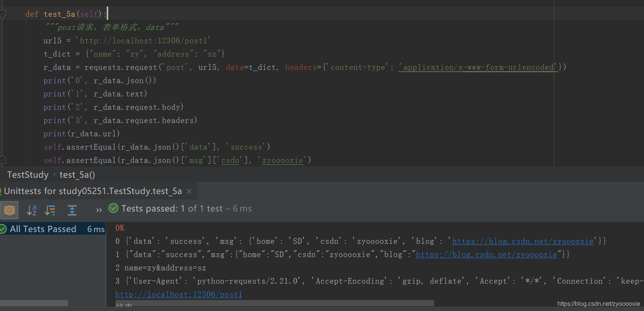This screenshot has width=644, height=311.
Task: Sort tests by duration
Action: [51, 210]
